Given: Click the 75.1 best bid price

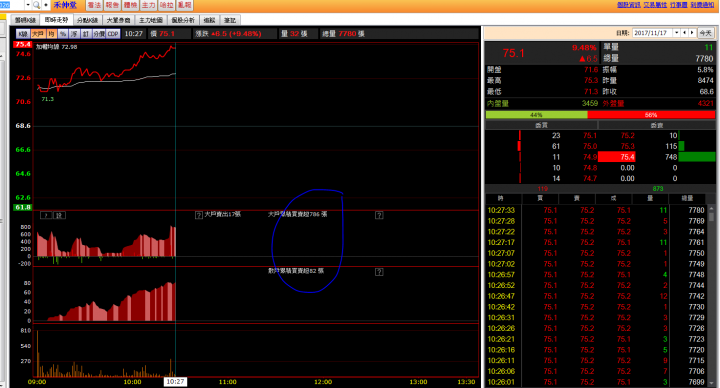Looking at the screenshot, I should pyautogui.click(x=590, y=135).
